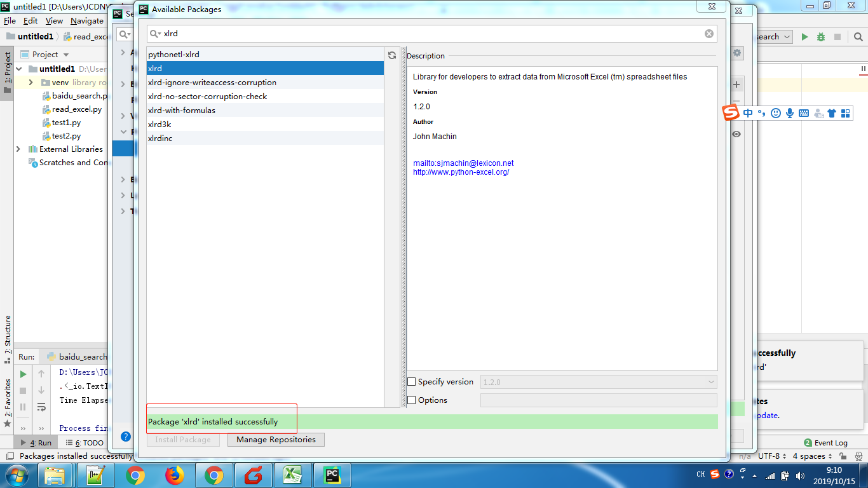Open Sogou skin shirt icon
Screen dimensions: 868x488
click(832, 113)
